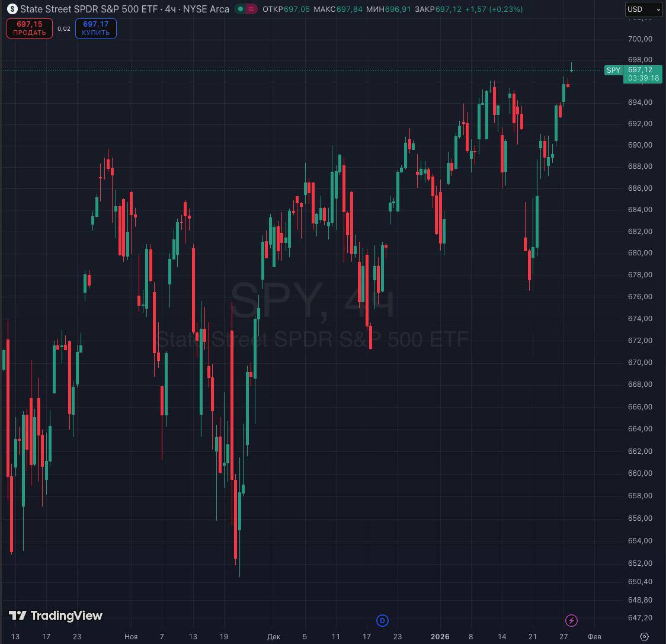Click 700,00 on the price axis
The height and width of the screenshot is (644, 666).
640,39
